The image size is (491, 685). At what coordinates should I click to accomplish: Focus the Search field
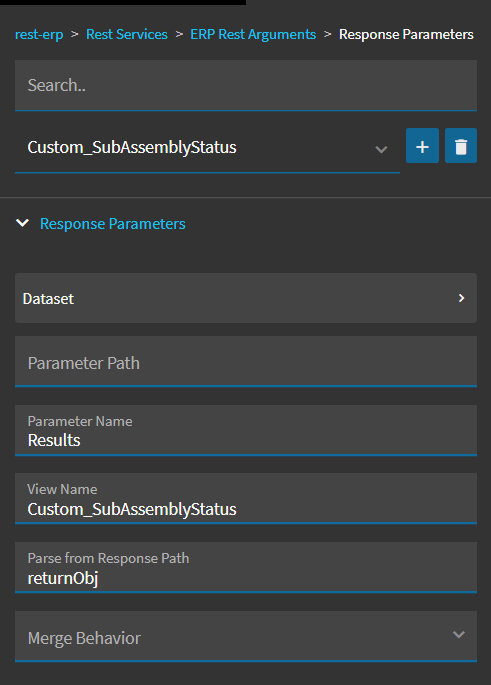tap(246, 85)
